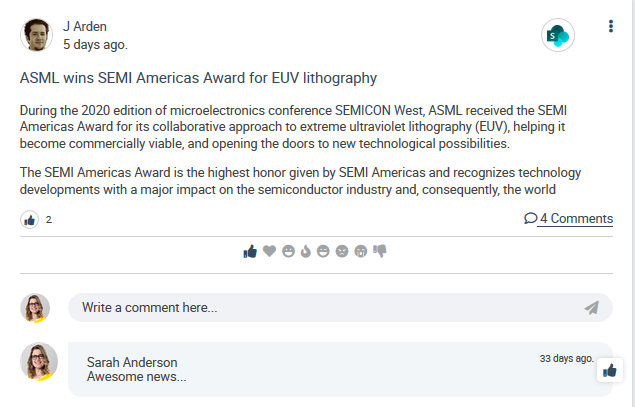The image size is (635, 407).
Task: Click in the Write a comment field
Action: tap(320, 308)
